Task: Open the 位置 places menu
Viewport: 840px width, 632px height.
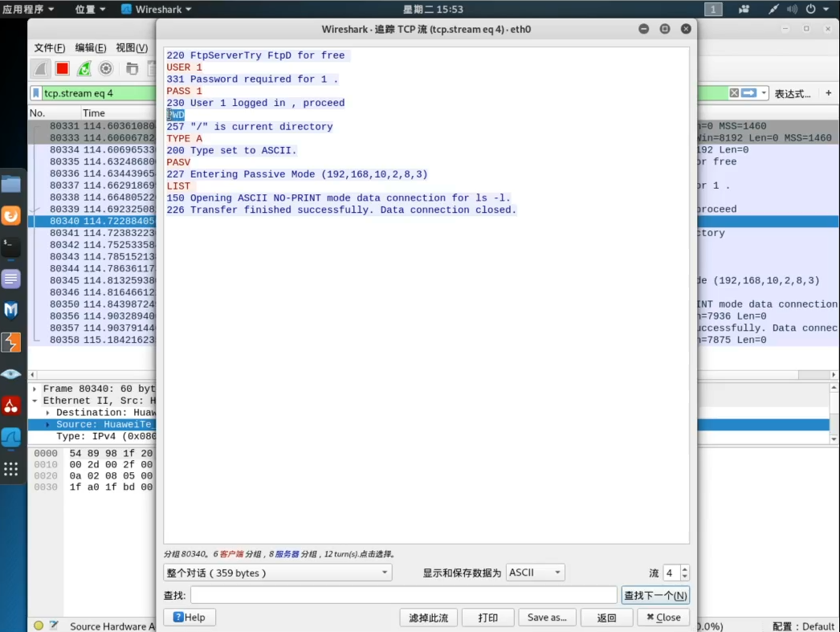Action: click(90, 9)
